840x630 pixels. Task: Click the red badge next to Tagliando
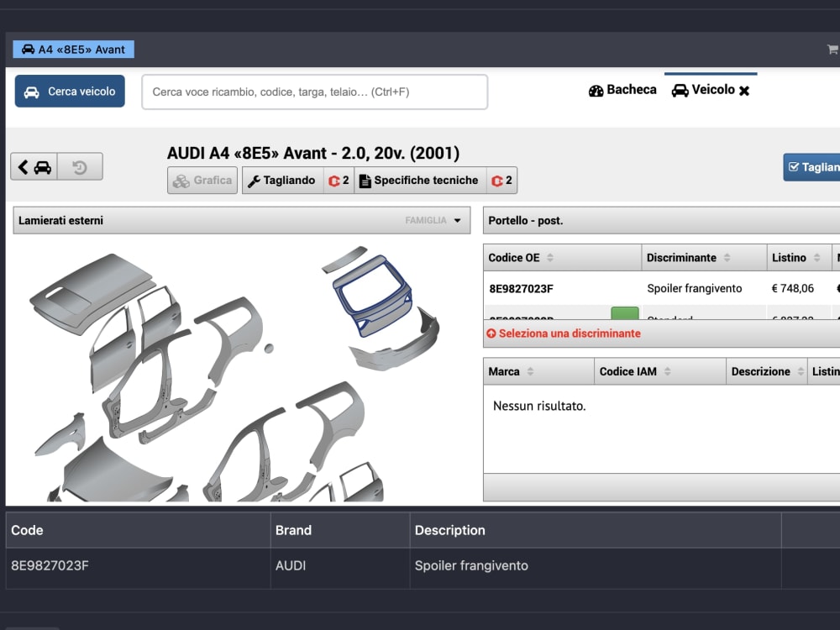(x=339, y=181)
